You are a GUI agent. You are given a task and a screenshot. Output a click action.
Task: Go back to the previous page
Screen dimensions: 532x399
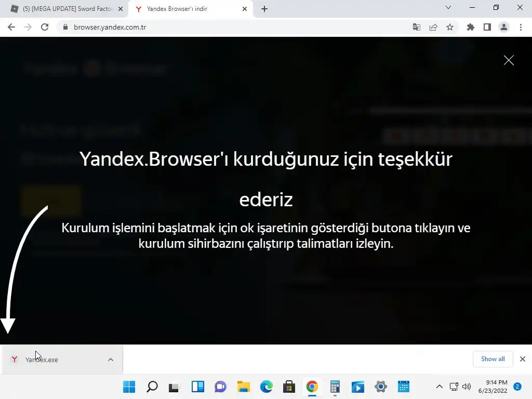coord(11,27)
